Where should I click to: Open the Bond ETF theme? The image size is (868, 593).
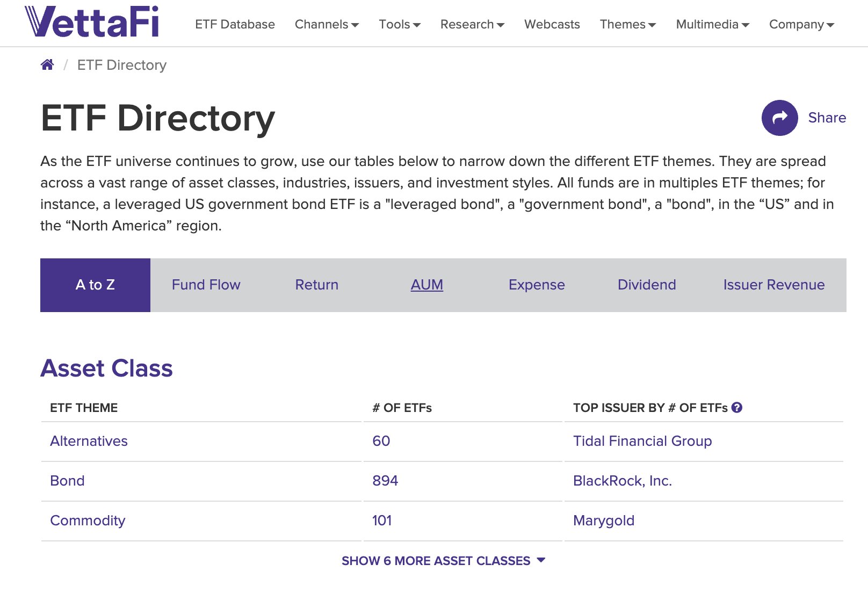(67, 481)
